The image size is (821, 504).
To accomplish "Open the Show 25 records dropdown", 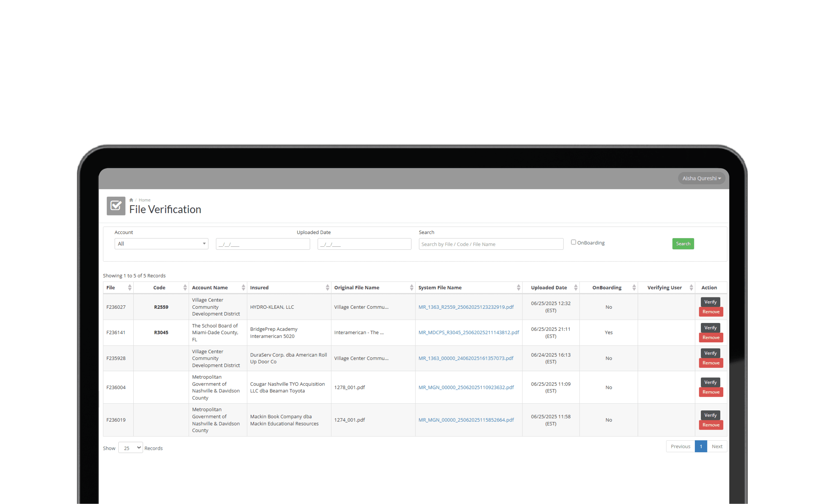I will point(130,448).
